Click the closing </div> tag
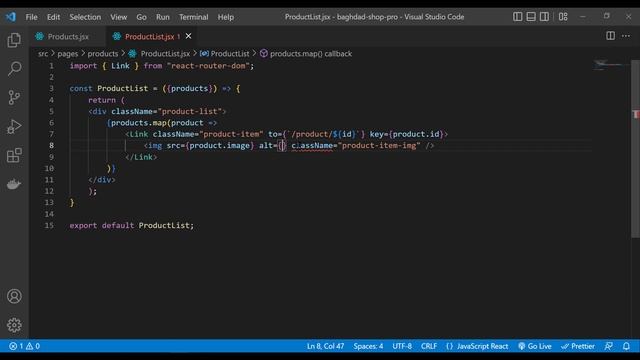 click(x=102, y=180)
